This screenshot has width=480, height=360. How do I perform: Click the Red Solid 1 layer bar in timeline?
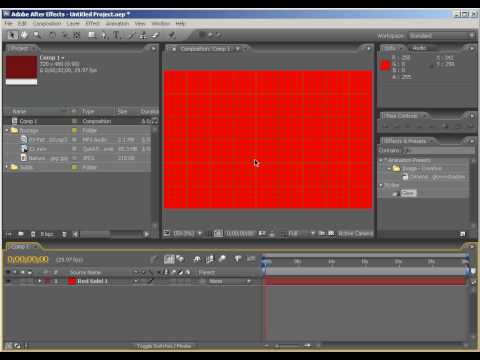coord(364,282)
